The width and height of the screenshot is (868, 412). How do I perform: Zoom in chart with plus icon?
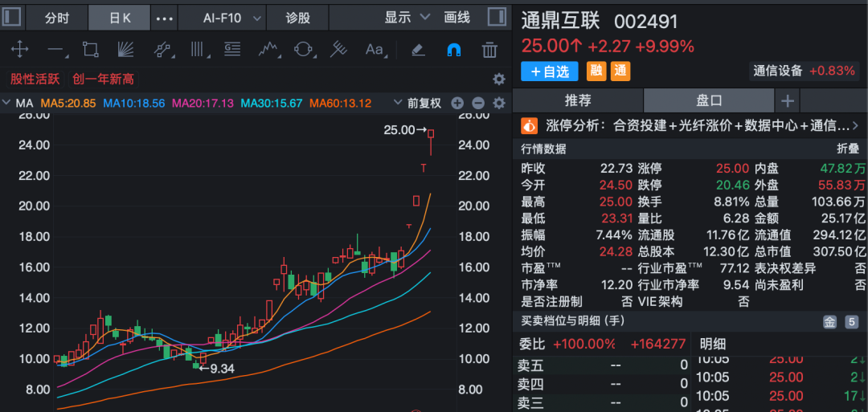click(457, 103)
